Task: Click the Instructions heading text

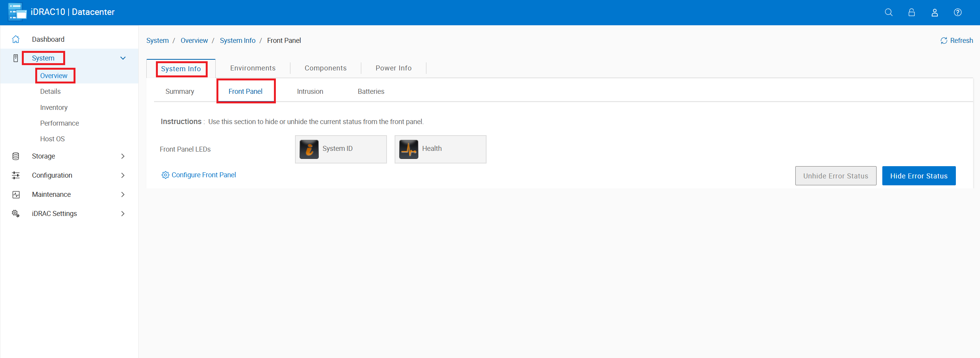Action: [x=181, y=121]
